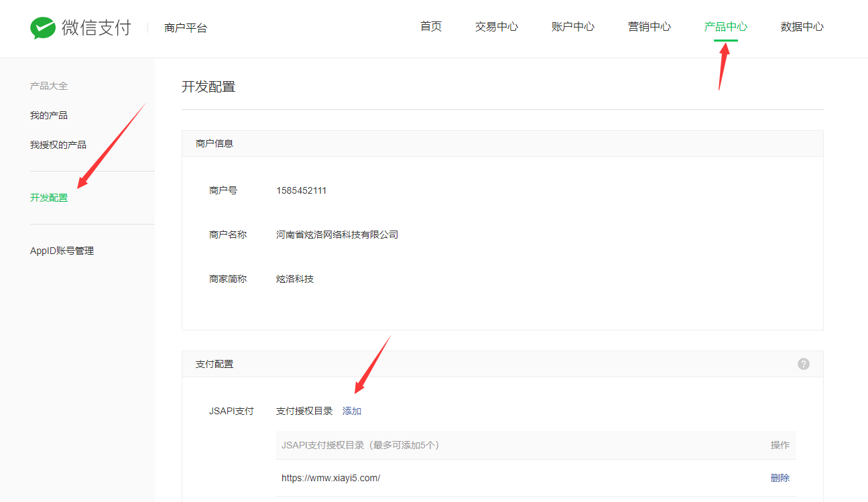868x502 pixels.
Task: Click the JSAPI支付授权目录 table header
Action: (361, 445)
